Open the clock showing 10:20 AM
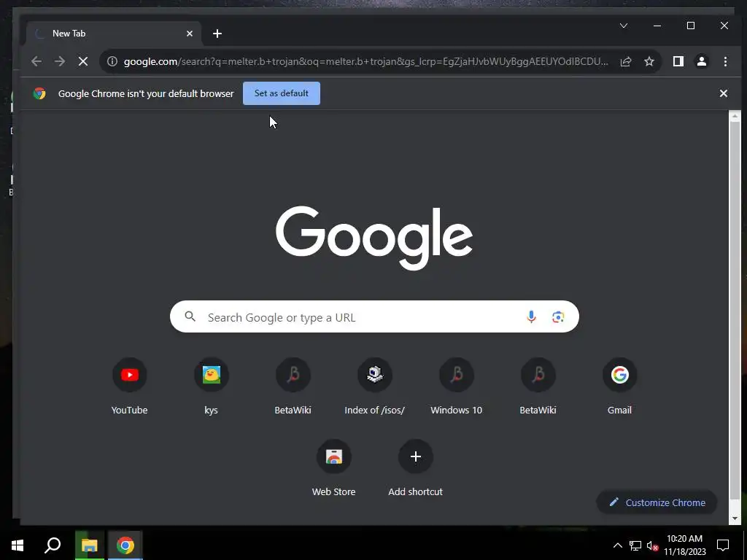The image size is (747, 560). [684, 545]
